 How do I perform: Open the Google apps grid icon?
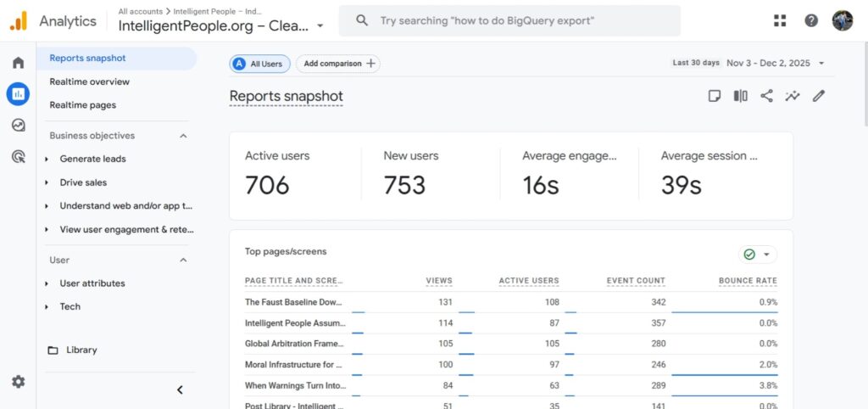click(780, 20)
